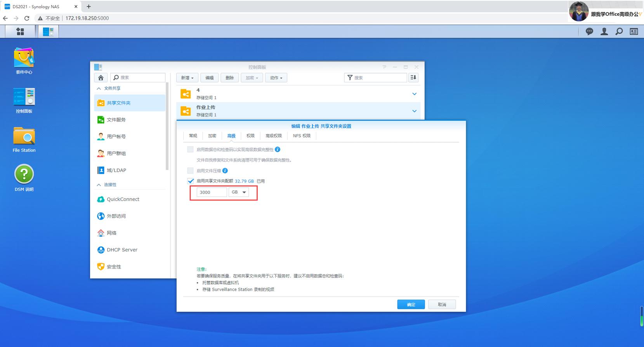Uncheck the shared folder quota checkbox
Viewport: 644px width, 347px height.
190,181
